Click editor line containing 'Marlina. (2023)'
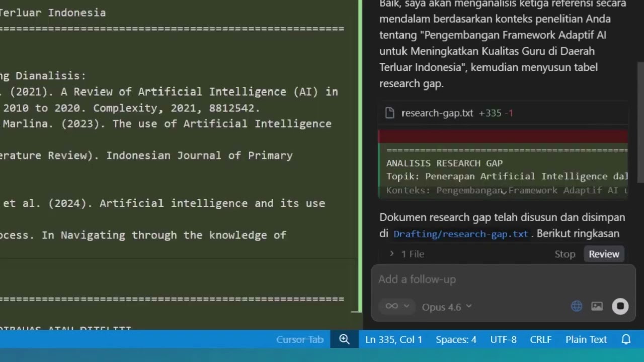This screenshot has height=362, width=644. (x=166, y=124)
